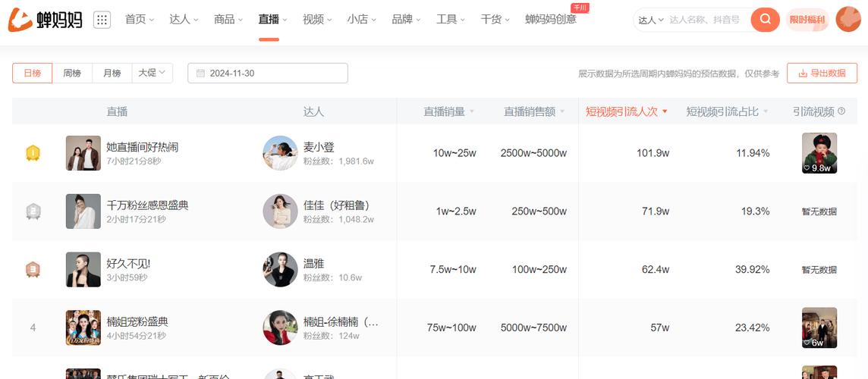The image size is (868, 379).
Task: Click 限时福利 button
Action: pos(807,20)
